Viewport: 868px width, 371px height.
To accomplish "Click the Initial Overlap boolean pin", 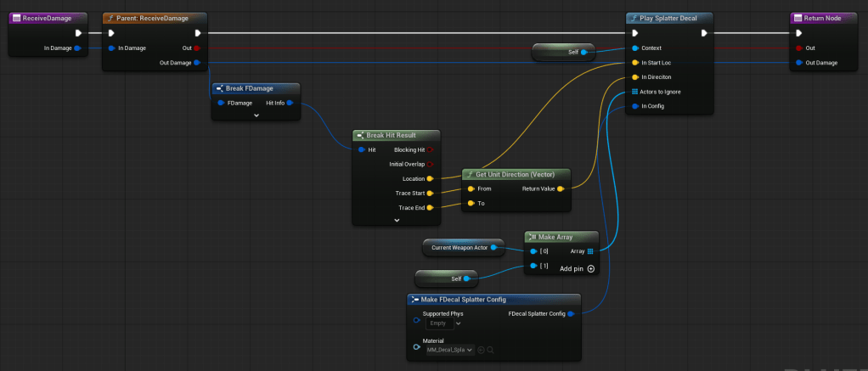I will (430, 164).
